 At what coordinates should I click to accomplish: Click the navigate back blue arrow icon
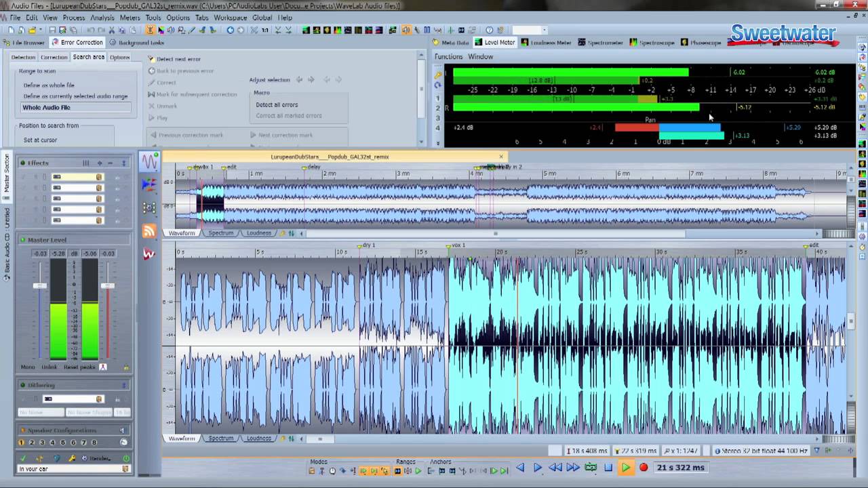[231, 30]
